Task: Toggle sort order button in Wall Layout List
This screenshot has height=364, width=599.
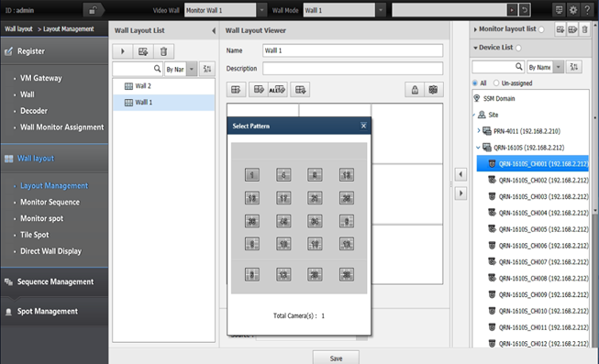Action: pyautogui.click(x=207, y=69)
